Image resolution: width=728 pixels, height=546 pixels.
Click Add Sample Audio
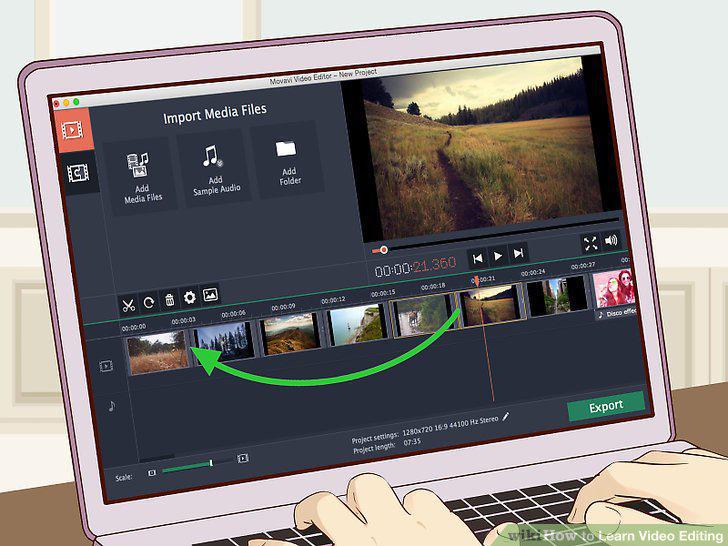pyautogui.click(x=215, y=169)
